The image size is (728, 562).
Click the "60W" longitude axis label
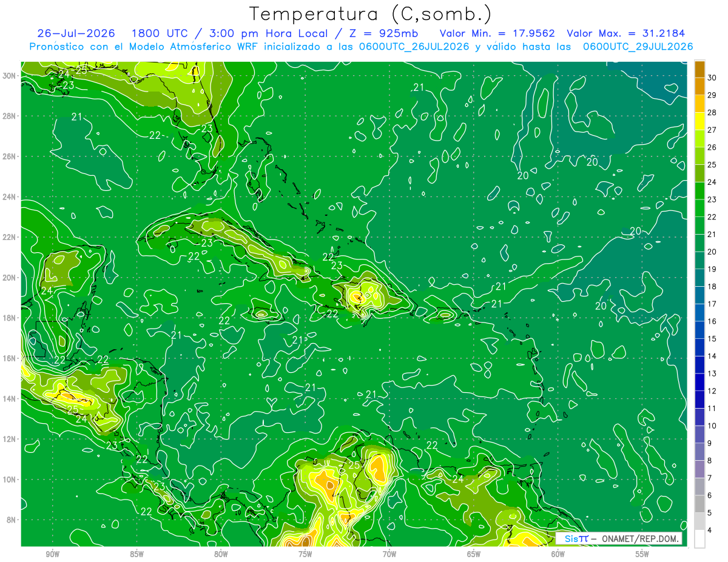(x=558, y=554)
